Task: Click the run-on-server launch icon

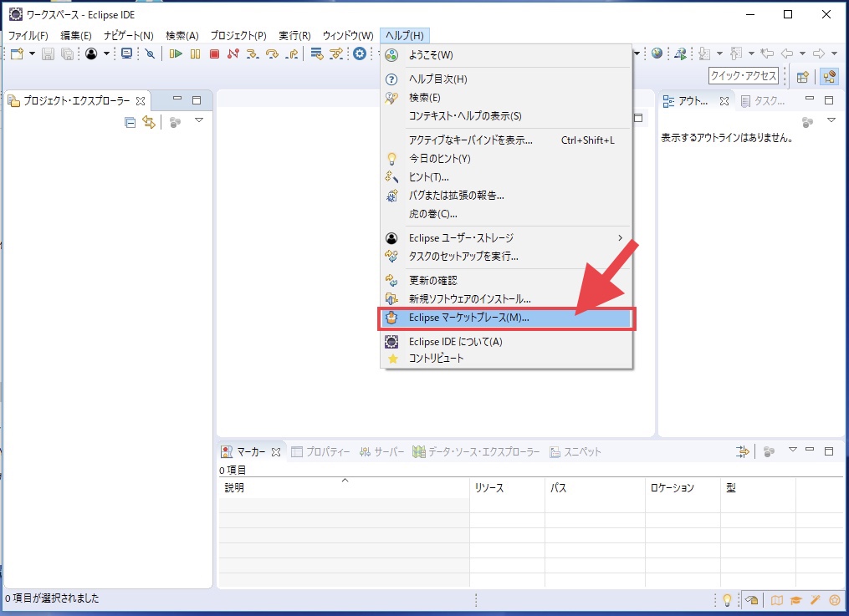Action: coord(681,53)
